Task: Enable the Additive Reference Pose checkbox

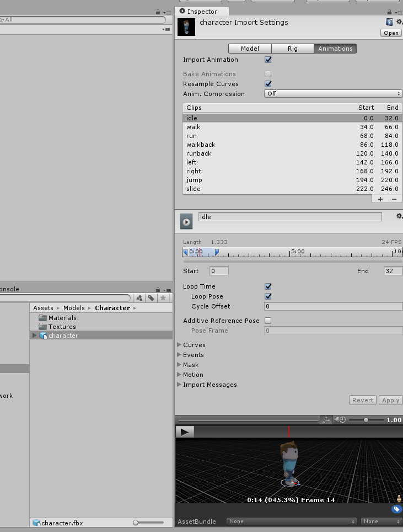Action: click(x=268, y=321)
